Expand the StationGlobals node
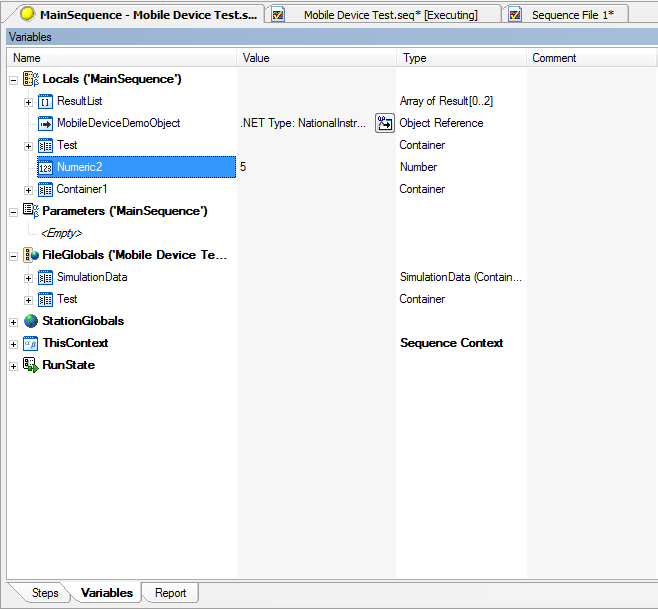The height and width of the screenshot is (609, 658). [x=13, y=321]
